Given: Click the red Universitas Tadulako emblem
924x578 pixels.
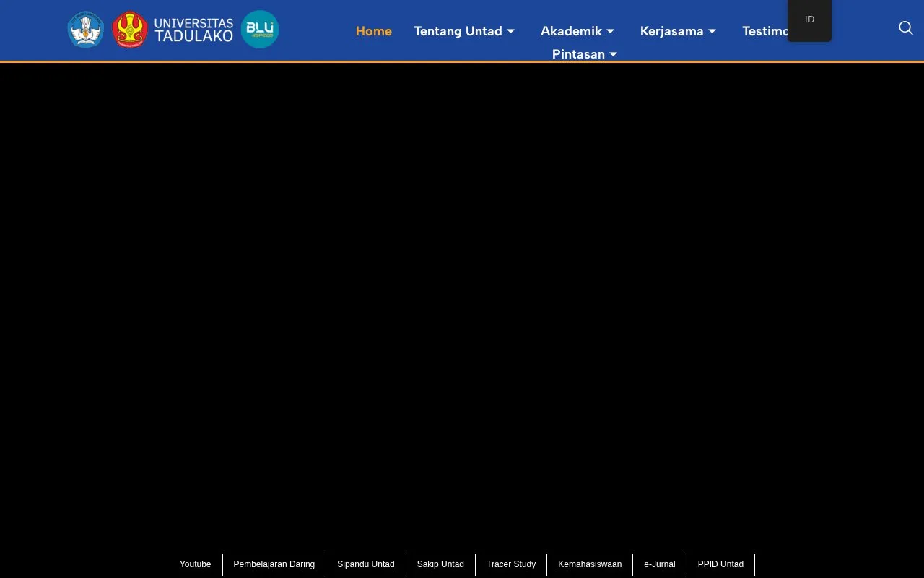Looking at the screenshot, I should pos(131,30).
